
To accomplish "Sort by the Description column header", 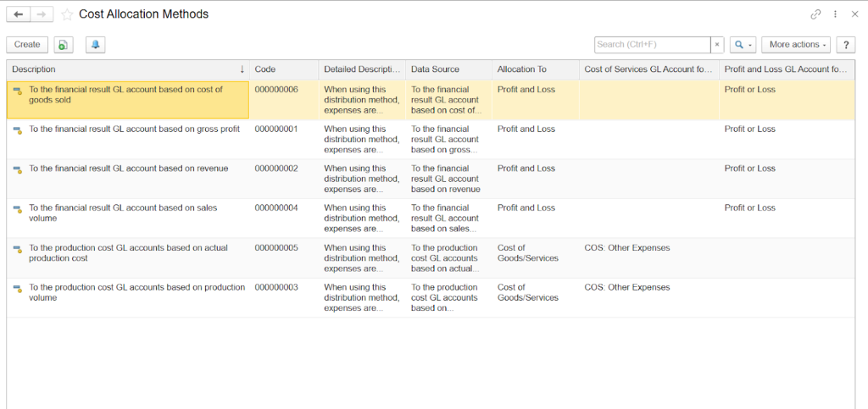I will (128, 69).
